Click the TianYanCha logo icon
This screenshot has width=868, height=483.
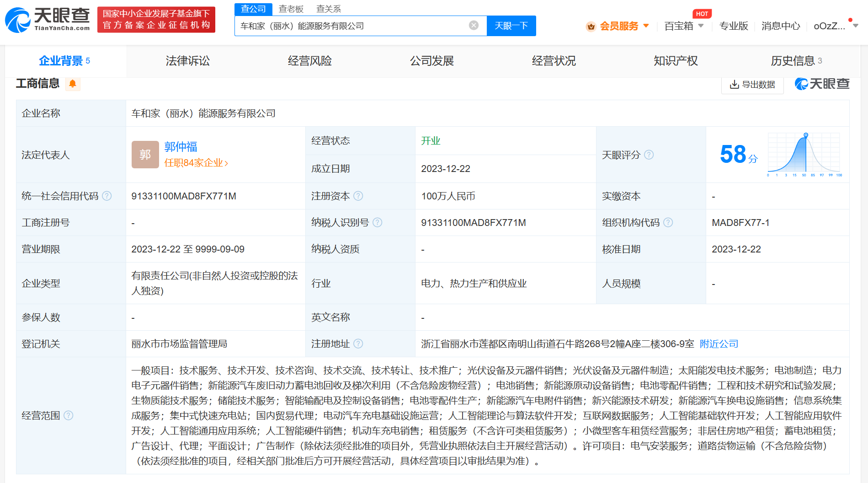pos(18,20)
